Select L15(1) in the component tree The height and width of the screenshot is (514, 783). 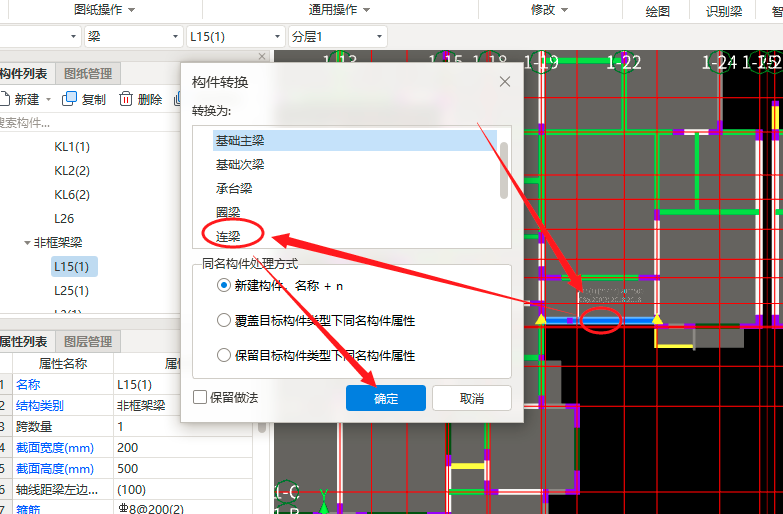(x=74, y=267)
